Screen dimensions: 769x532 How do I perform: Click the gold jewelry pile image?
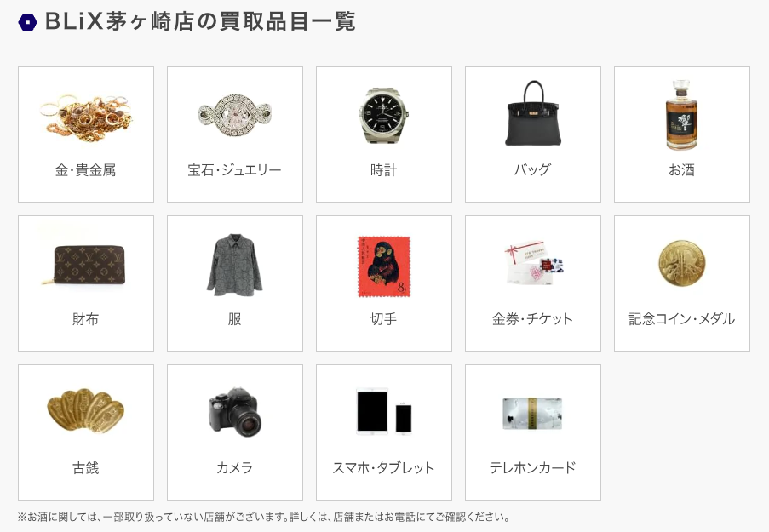click(x=86, y=117)
